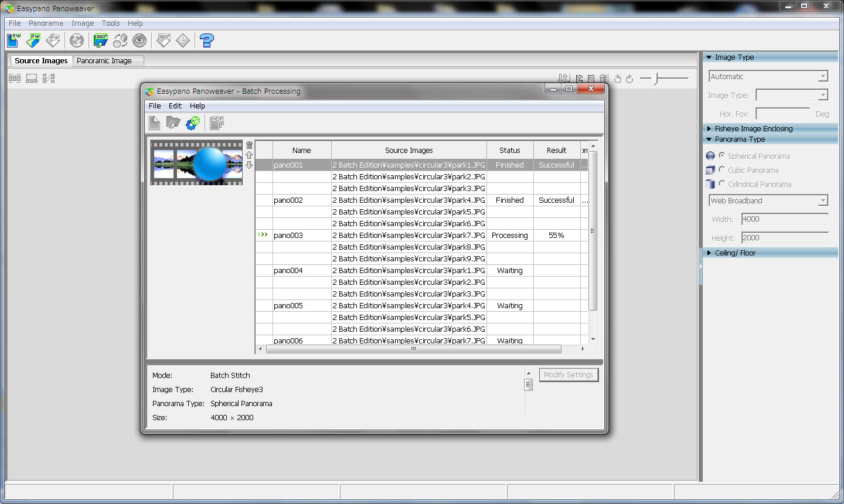Click the single image view icon

point(32,78)
